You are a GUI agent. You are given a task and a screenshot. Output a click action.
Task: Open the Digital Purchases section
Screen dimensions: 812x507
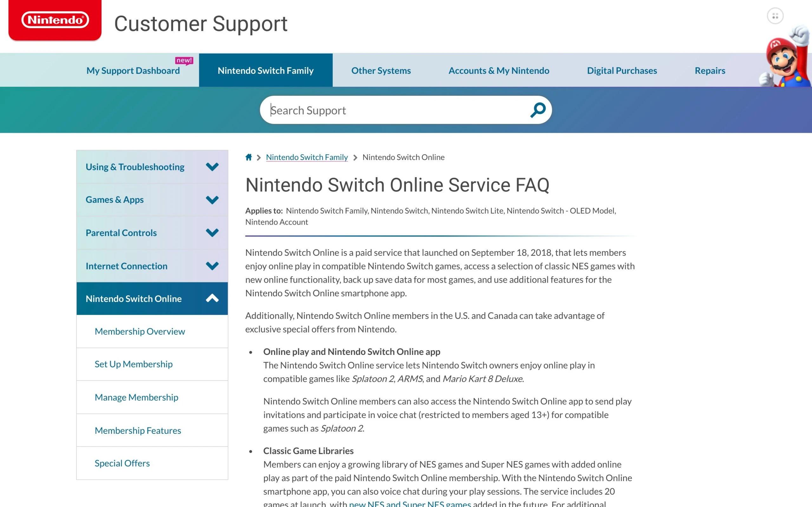[622, 70]
